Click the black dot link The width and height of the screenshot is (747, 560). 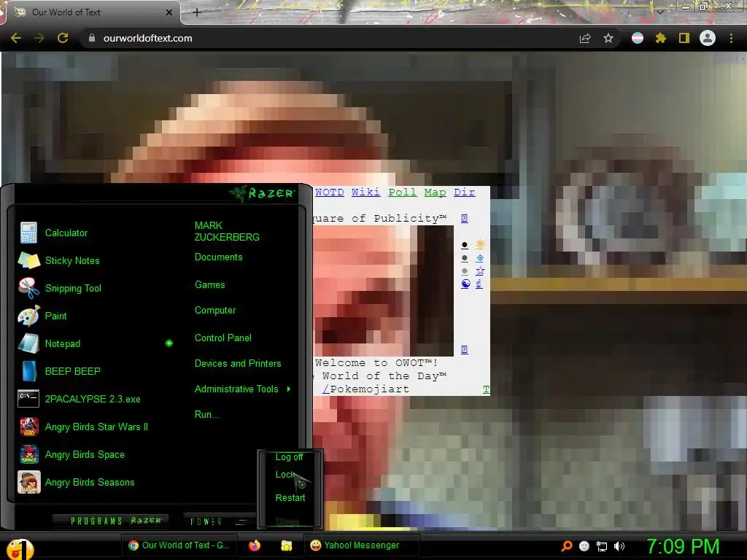465,245
